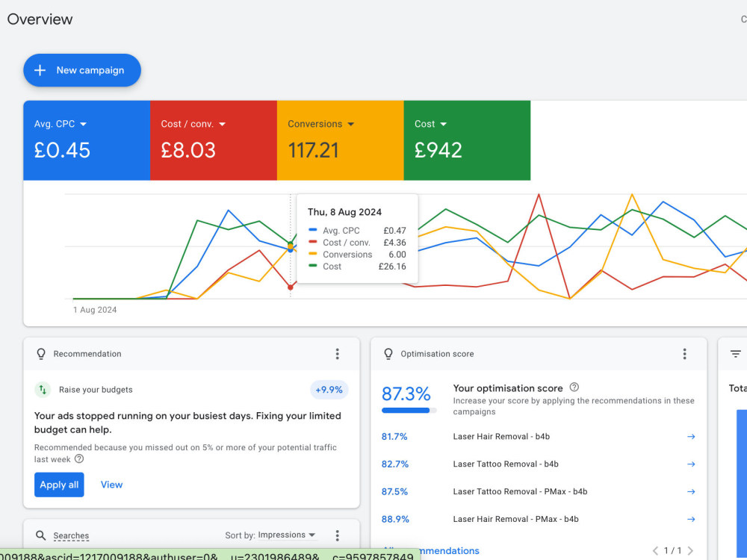
Task: Click the Searches card title
Action: point(71,535)
